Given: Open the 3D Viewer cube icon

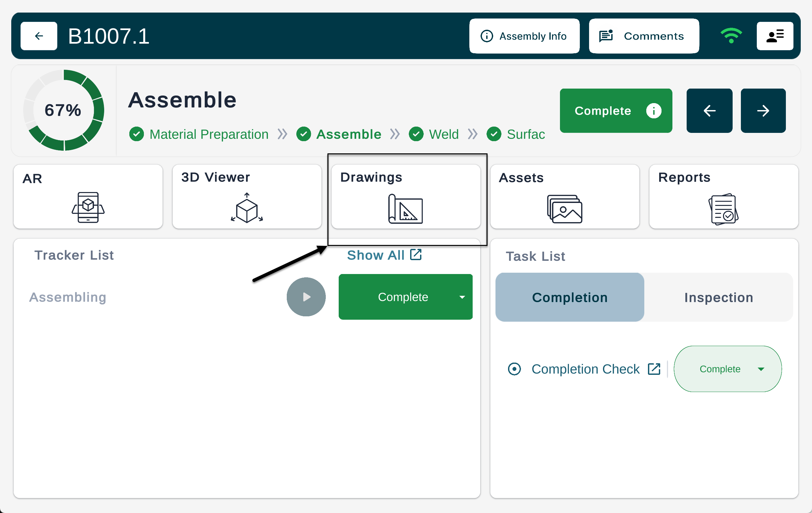Looking at the screenshot, I should (x=247, y=208).
